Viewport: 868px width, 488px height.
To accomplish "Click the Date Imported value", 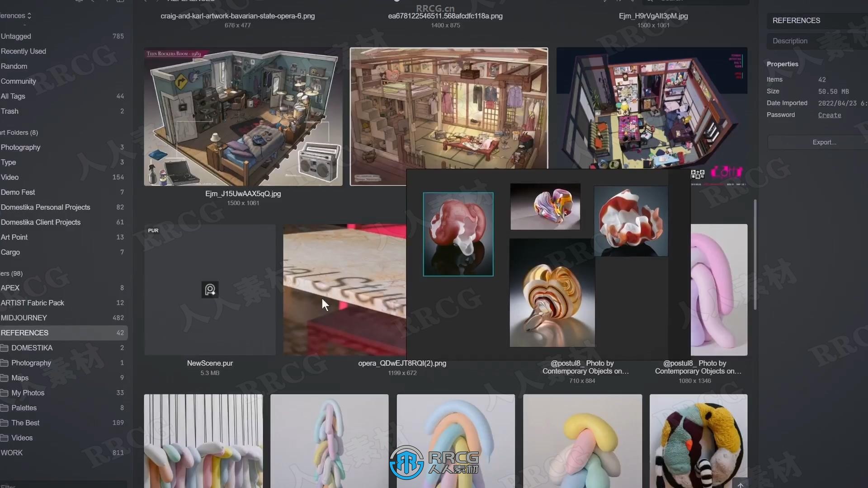I will 843,103.
